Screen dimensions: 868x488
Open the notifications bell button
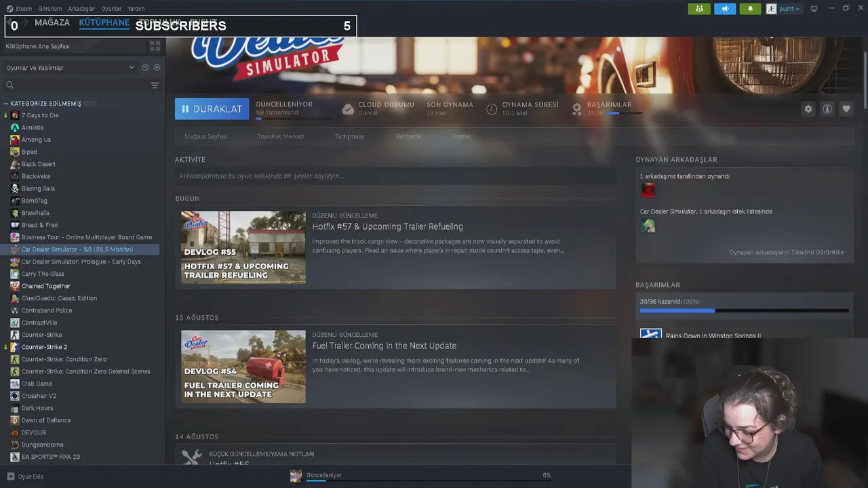750,9
